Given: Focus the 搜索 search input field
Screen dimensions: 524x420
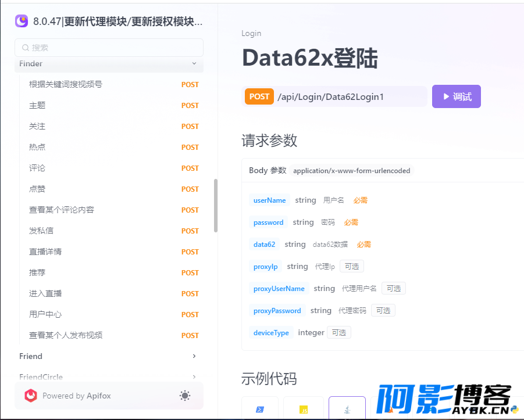Looking at the screenshot, I should click(109, 48).
